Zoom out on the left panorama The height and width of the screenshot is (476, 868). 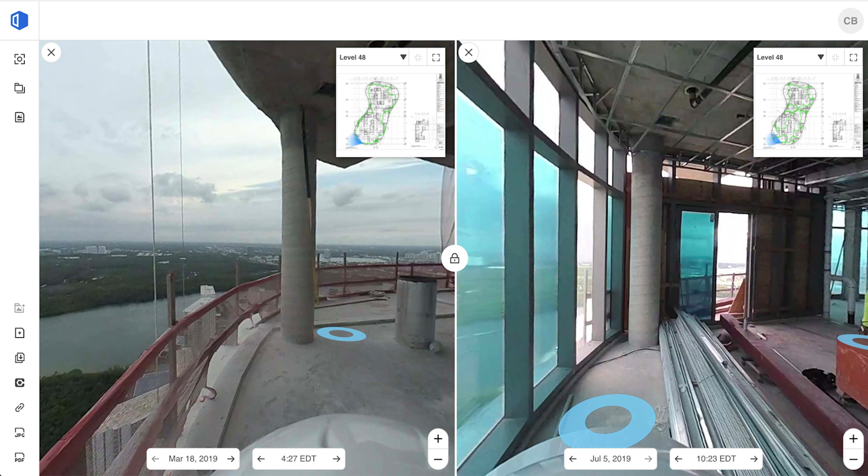tap(438, 459)
